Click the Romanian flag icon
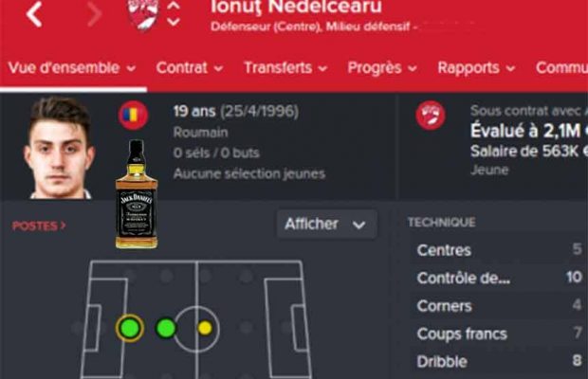The width and height of the screenshot is (588, 379). pyautogui.click(x=133, y=115)
